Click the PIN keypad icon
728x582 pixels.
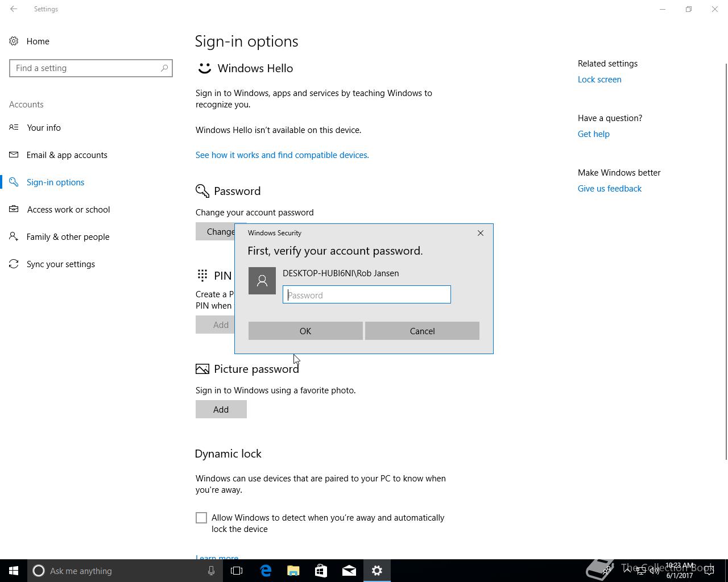point(202,276)
